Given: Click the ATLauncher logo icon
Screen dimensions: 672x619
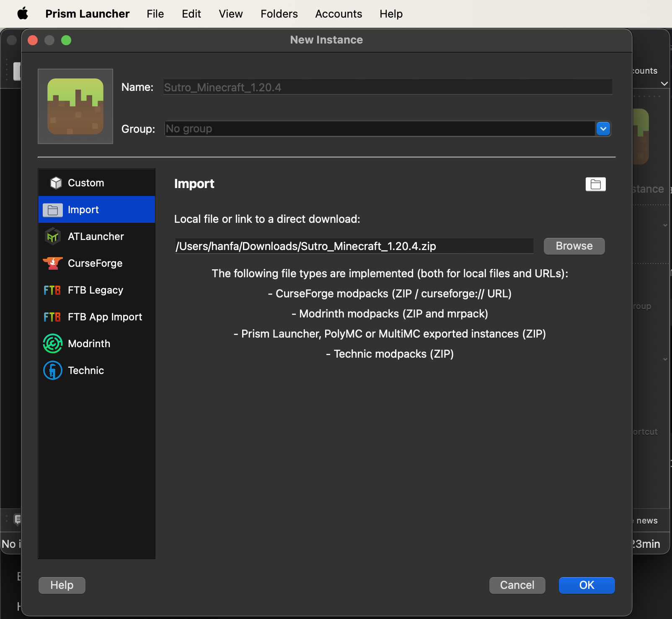Looking at the screenshot, I should (x=53, y=237).
